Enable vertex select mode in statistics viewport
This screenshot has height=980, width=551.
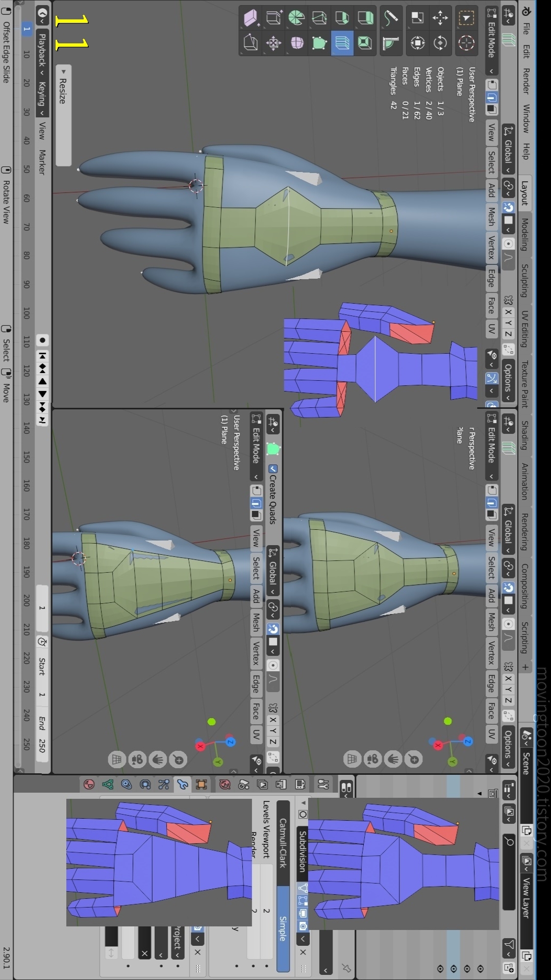click(x=491, y=85)
